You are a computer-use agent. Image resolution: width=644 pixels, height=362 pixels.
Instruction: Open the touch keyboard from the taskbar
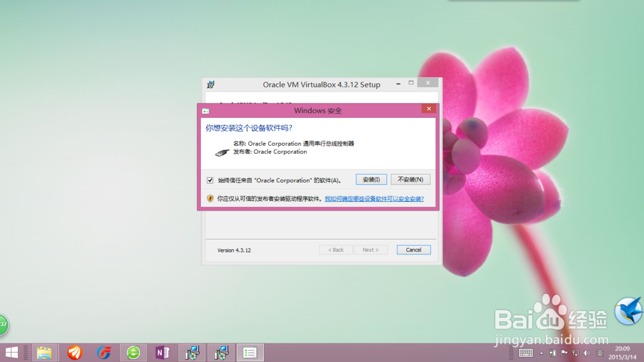point(526,353)
